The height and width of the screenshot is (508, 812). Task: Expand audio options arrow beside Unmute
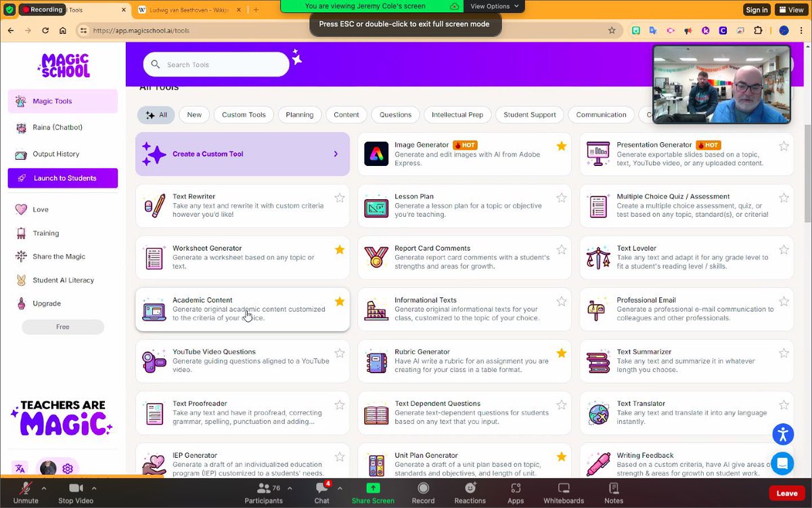(44, 488)
